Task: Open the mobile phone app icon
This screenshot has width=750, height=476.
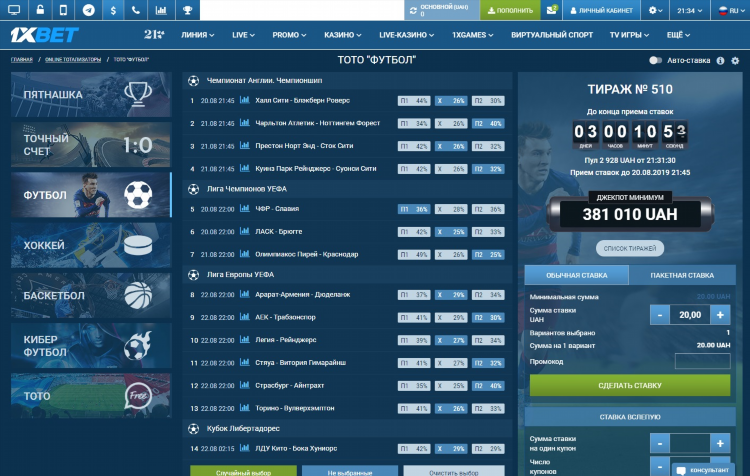Action: click(63, 10)
